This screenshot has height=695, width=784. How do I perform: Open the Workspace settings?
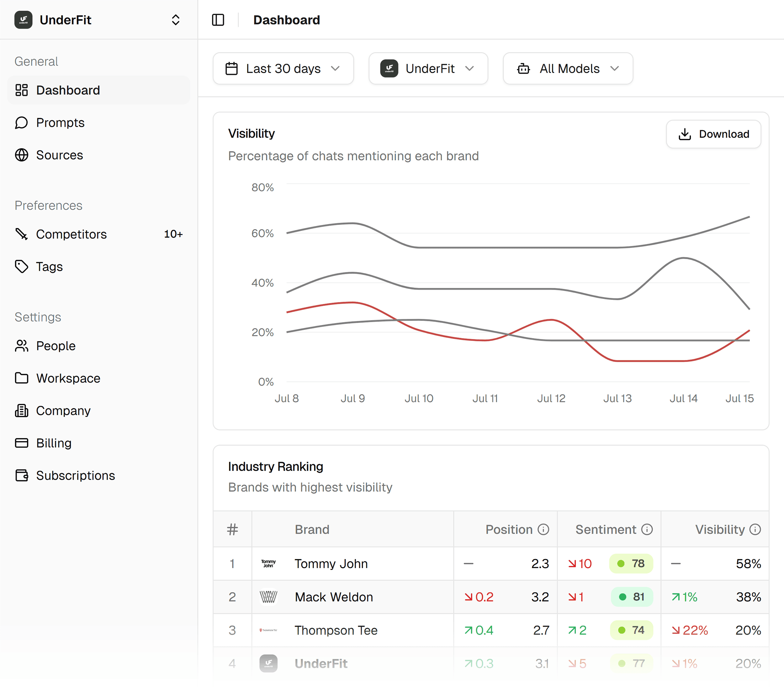coord(68,378)
